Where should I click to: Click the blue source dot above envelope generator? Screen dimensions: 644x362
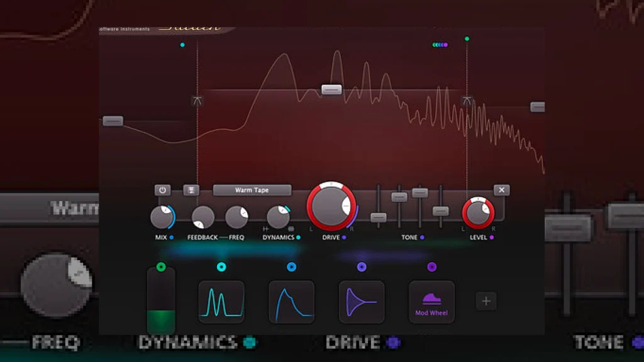[292, 267]
